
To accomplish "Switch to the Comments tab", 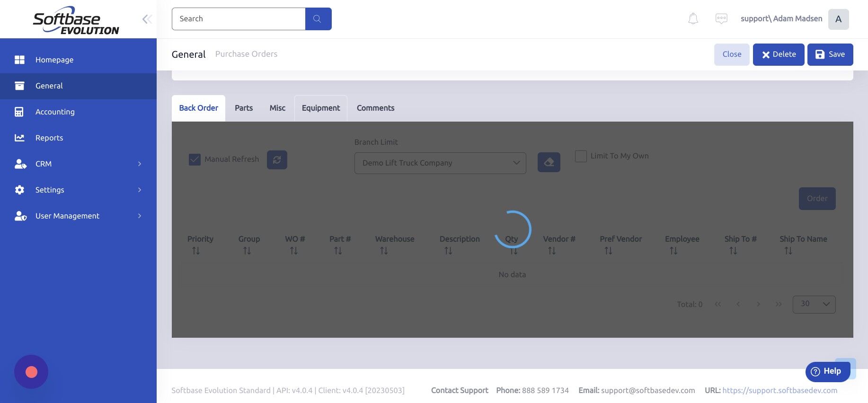I will 375,108.
